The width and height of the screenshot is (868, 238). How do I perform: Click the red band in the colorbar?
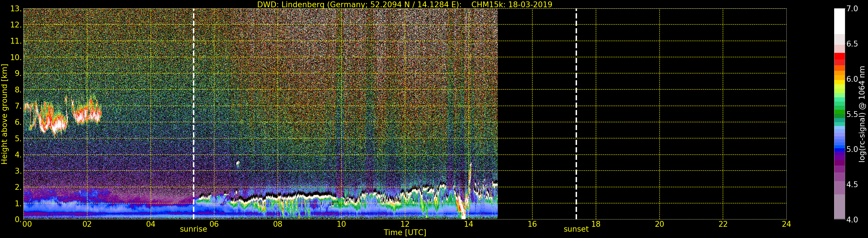(x=839, y=59)
